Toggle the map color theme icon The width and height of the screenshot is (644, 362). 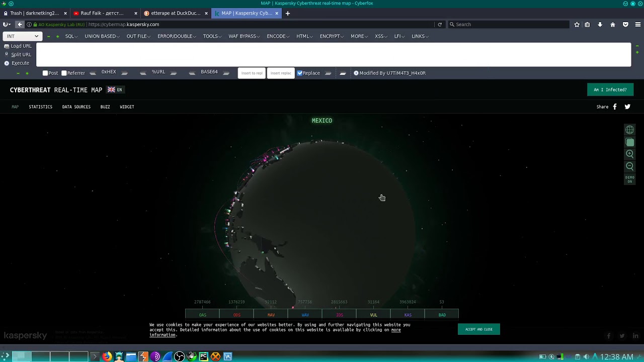(629, 142)
